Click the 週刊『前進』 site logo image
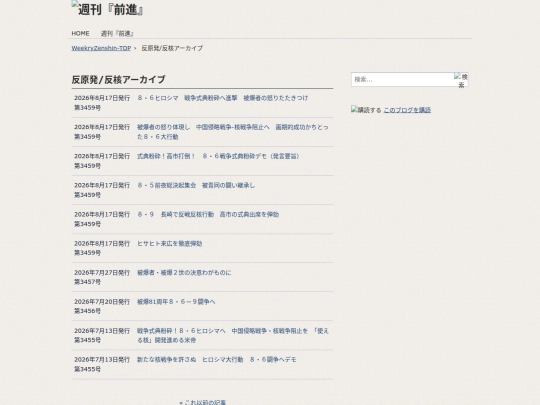540x405 pixels. point(107,9)
